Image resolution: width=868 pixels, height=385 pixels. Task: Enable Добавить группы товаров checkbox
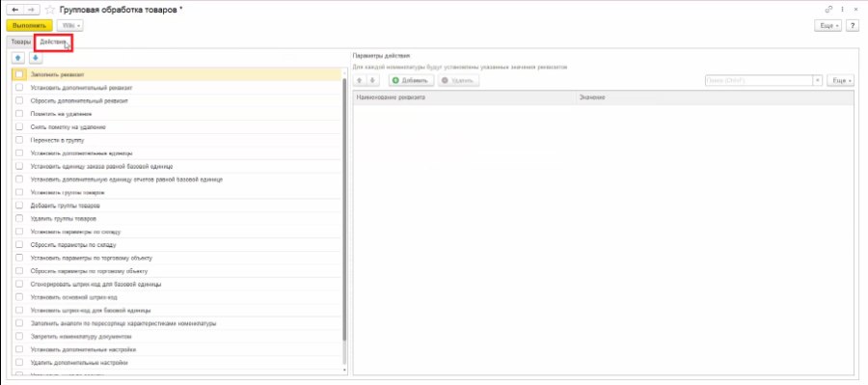(20, 206)
